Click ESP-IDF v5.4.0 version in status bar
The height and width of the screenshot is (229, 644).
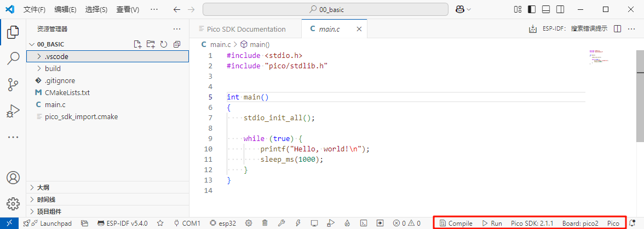point(123,224)
